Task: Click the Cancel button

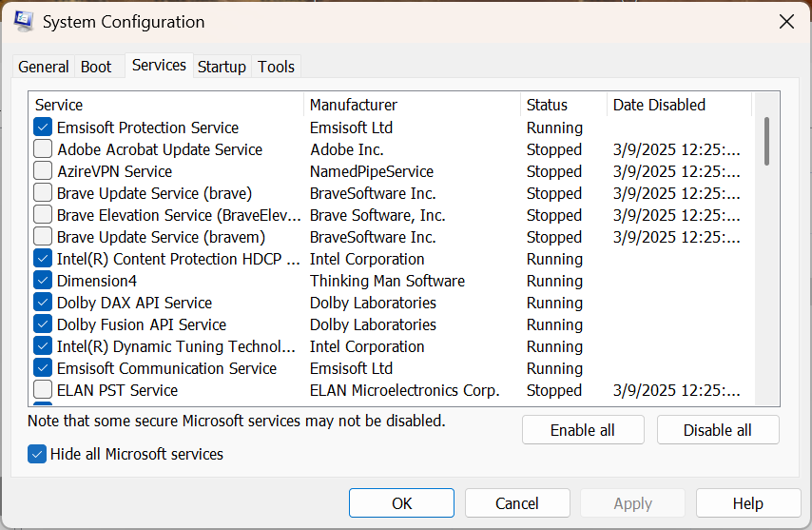Action: (517, 503)
